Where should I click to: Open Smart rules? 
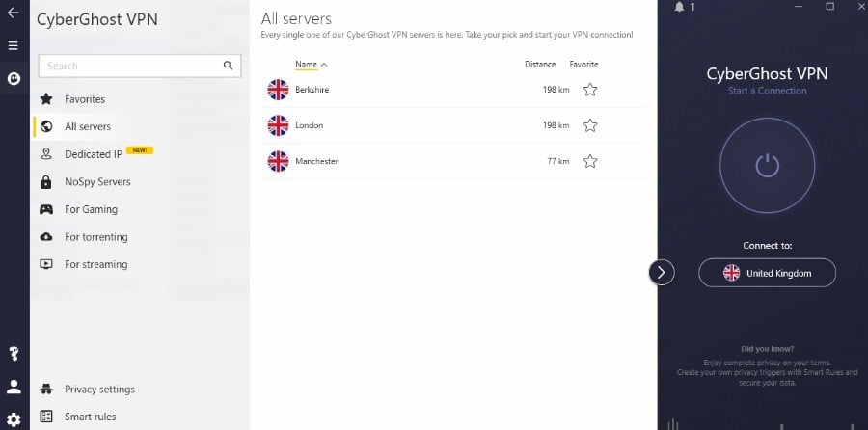click(x=90, y=417)
